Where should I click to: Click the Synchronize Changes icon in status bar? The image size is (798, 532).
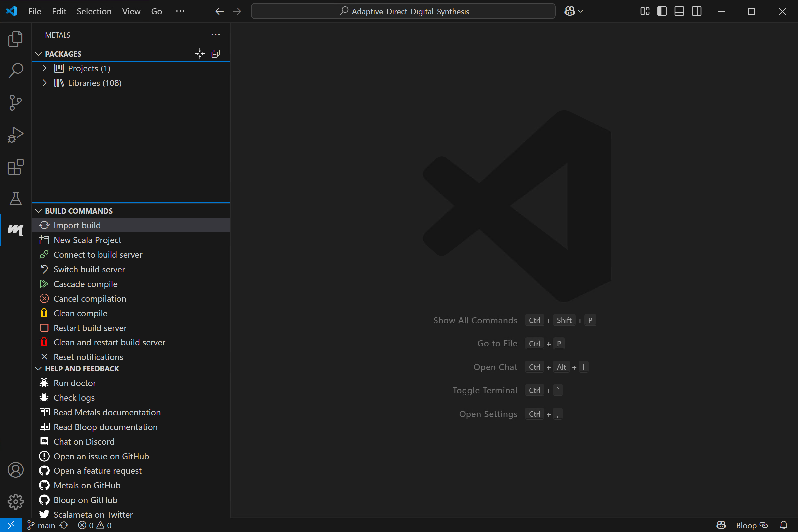coord(64,525)
